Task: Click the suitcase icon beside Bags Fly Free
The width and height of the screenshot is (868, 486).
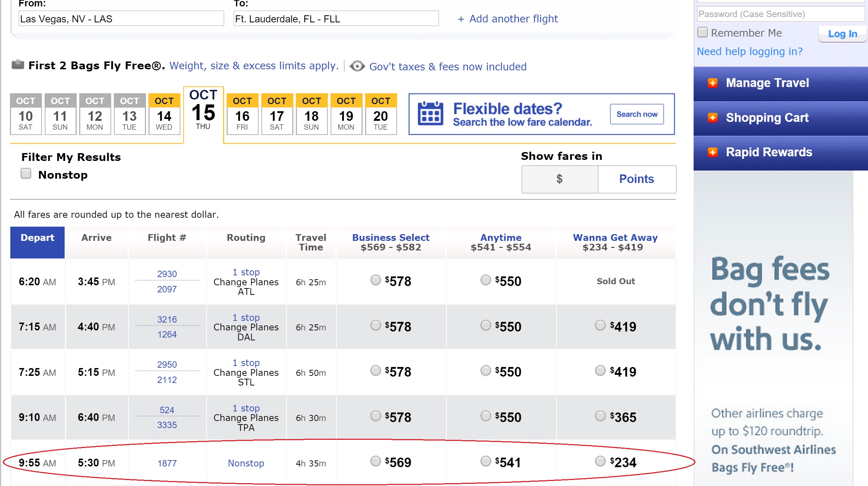Action: click(18, 65)
